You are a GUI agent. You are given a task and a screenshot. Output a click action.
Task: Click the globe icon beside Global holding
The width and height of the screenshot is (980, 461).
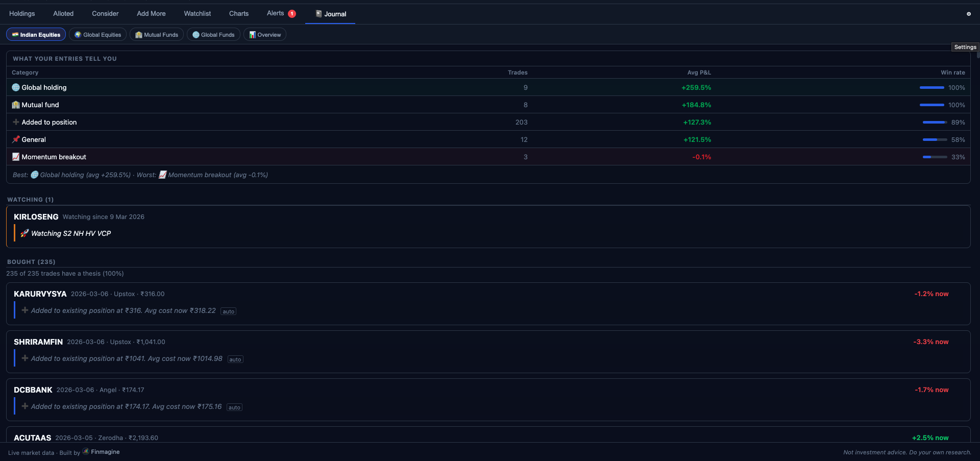tap(16, 87)
